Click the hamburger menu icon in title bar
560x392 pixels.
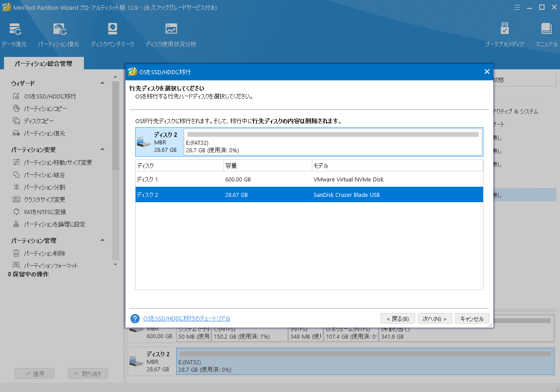tap(517, 8)
